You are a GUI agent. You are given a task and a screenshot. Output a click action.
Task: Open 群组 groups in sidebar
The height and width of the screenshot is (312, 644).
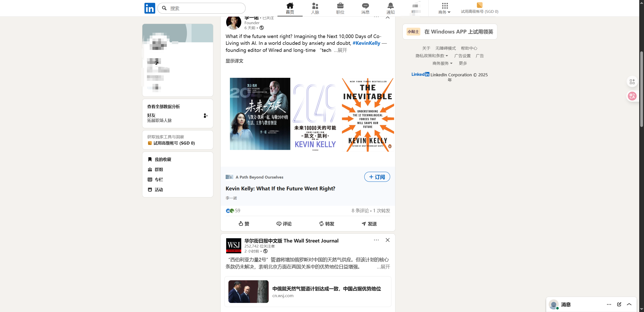pyautogui.click(x=158, y=169)
